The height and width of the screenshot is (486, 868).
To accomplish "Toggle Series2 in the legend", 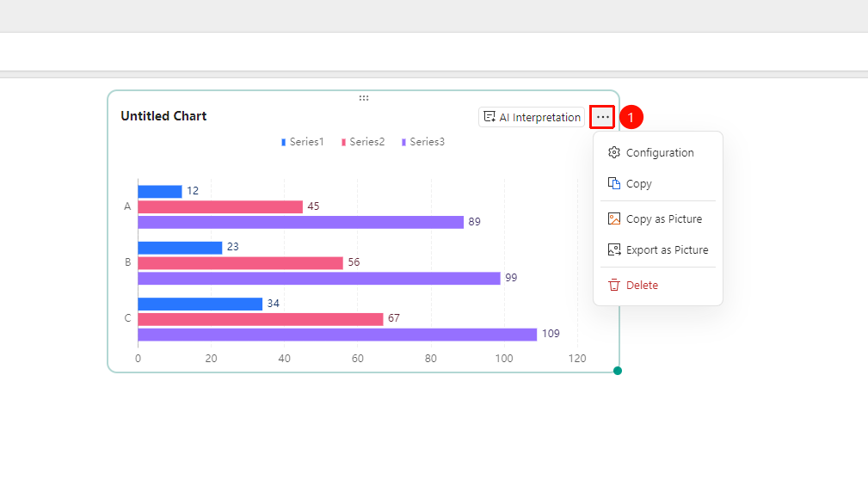I will click(x=363, y=142).
